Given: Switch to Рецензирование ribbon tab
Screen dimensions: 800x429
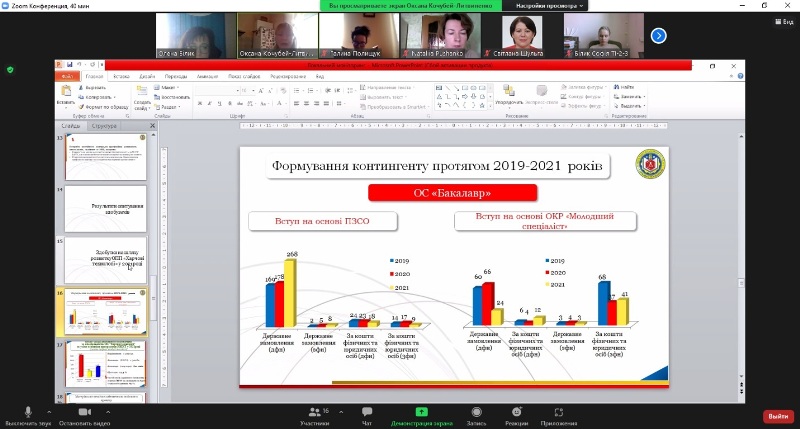Looking at the screenshot, I should click(288, 77).
